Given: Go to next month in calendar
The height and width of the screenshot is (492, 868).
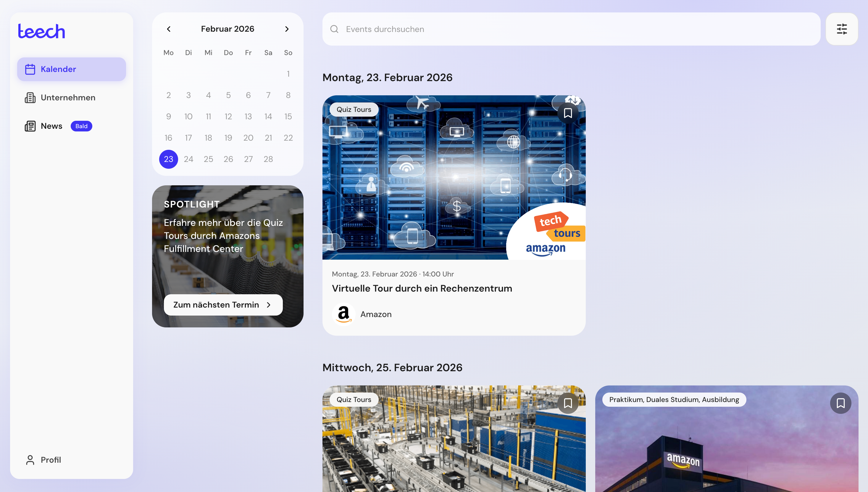Looking at the screenshot, I should click(x=287, y=29).
